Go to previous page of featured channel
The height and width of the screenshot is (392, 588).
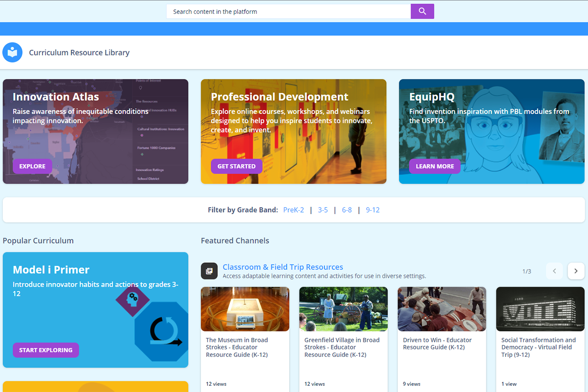coord(555,271)
